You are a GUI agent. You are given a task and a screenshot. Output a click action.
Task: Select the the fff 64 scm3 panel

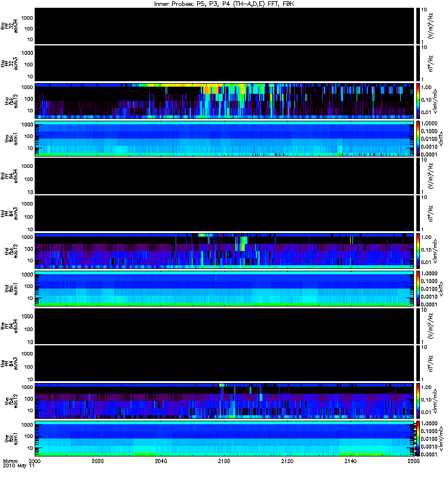(x=225, y=363)
